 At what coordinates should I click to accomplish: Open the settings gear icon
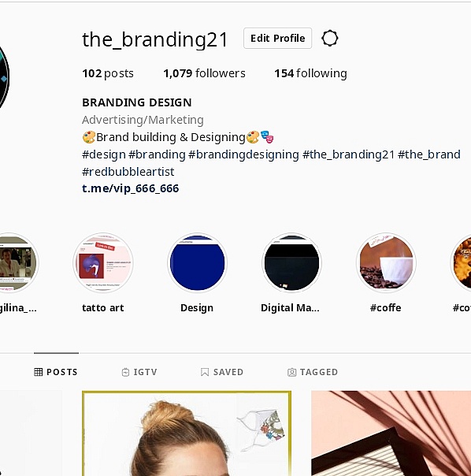pos(329,39)
